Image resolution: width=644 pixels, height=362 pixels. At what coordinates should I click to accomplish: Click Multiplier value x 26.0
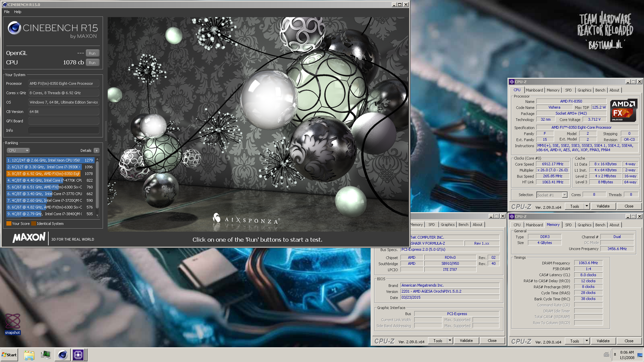553,170
